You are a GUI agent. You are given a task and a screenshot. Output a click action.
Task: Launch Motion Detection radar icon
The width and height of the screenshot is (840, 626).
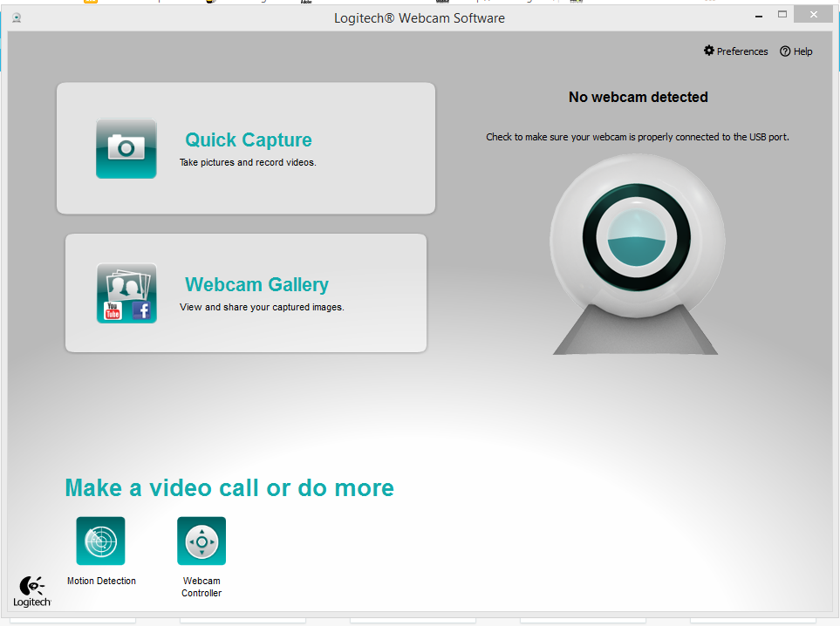coord(100,541)
